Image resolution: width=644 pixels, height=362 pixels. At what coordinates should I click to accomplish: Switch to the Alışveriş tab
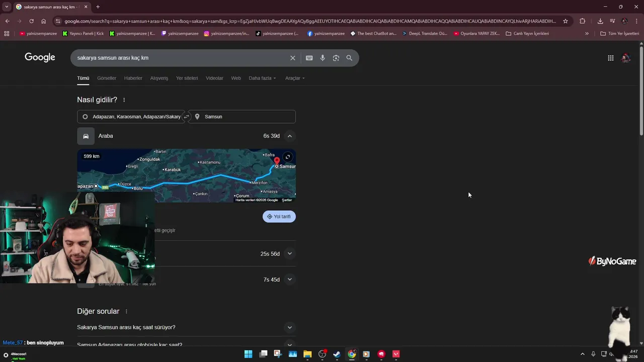tap(159, 78)
